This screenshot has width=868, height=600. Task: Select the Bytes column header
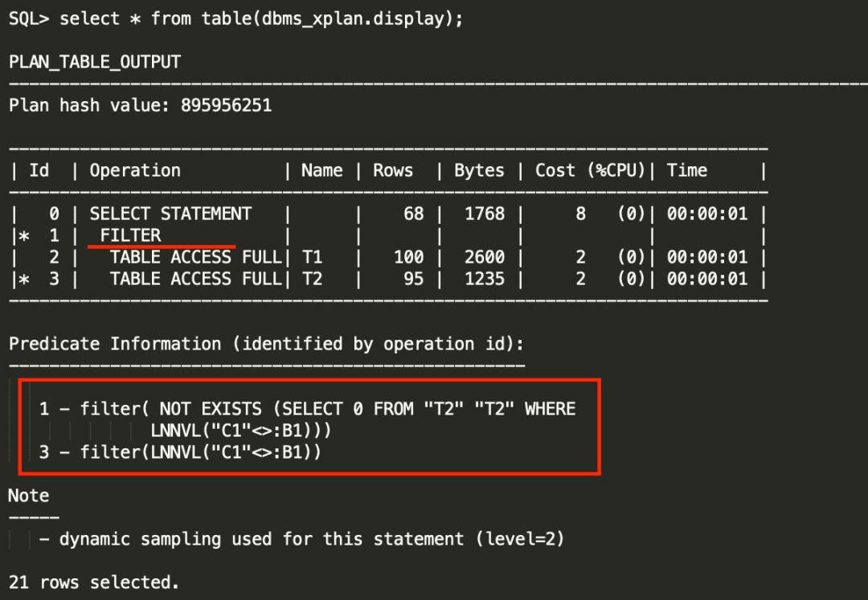point(479,170)
